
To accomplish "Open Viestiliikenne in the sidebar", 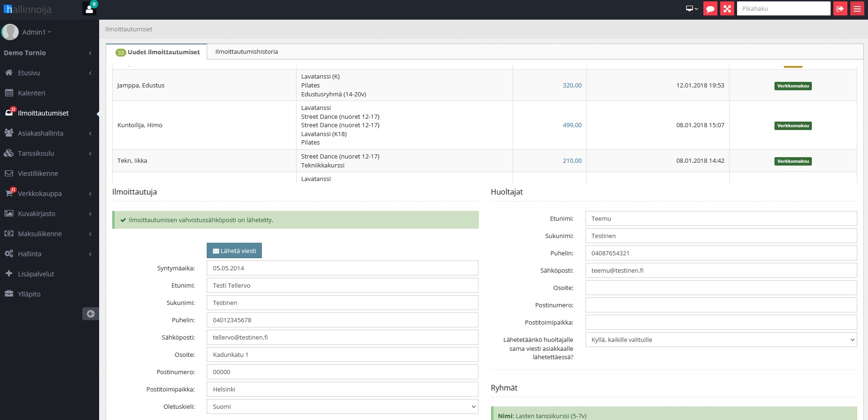I will pyautogui.click(x=38, y=174).
